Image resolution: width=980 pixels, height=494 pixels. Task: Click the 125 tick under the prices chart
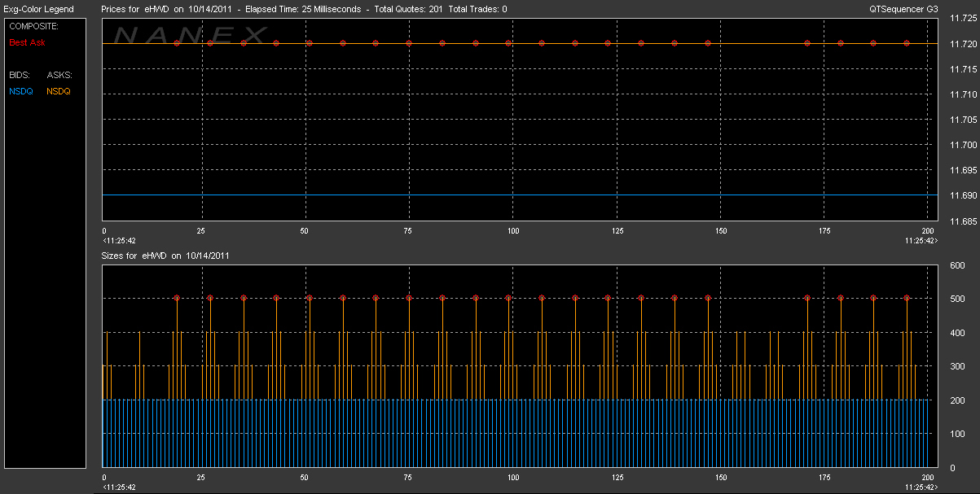[617, 231]
